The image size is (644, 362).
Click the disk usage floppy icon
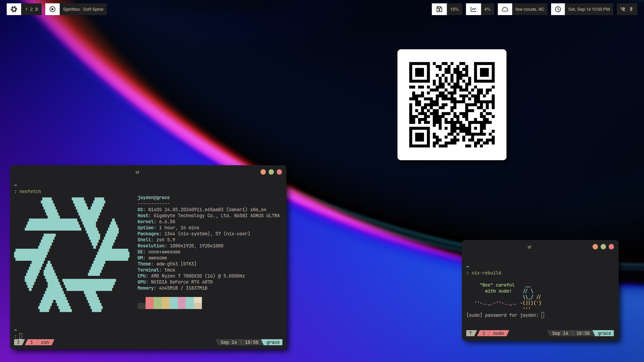point(439,9)
